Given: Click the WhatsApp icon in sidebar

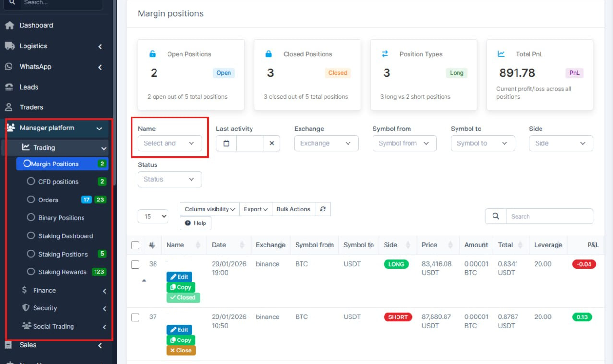Looking at the screenshot, I should [9, 67].
